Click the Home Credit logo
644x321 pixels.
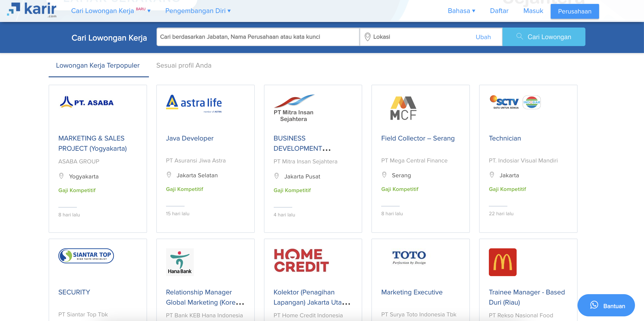click(301, 260)
